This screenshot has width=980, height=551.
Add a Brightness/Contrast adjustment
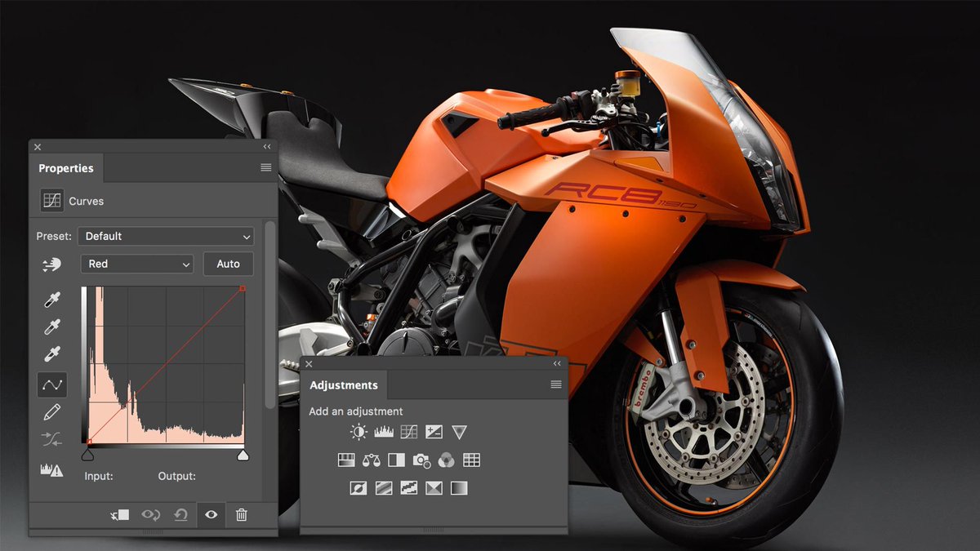point(359,432)
